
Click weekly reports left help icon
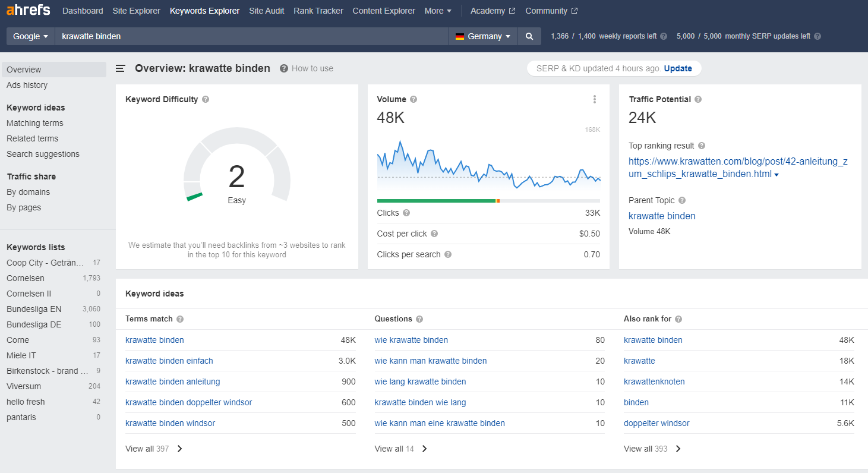coord(664,36)
